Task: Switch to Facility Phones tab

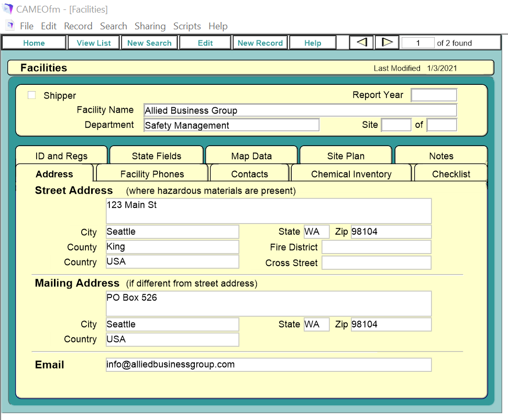Action: 152,174
